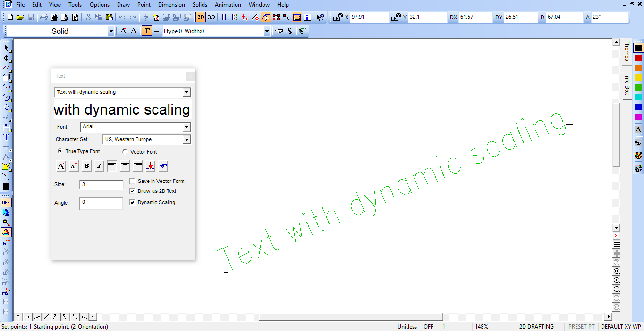Screen dimensions: 644x331
Task: Enable Save in Vector Form checkbox
Action: tap(133, 181)
